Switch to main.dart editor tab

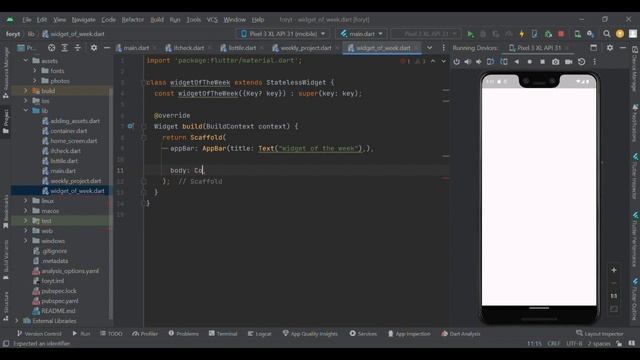click(x=136, y=48)
